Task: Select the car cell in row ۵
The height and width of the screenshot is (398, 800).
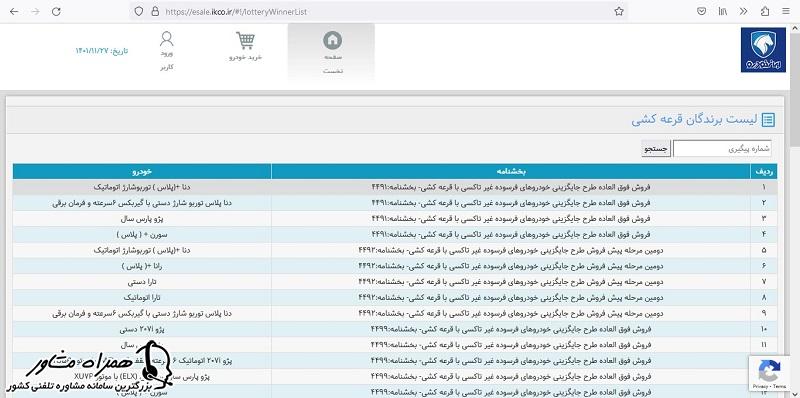Action: tap(142, 251)
